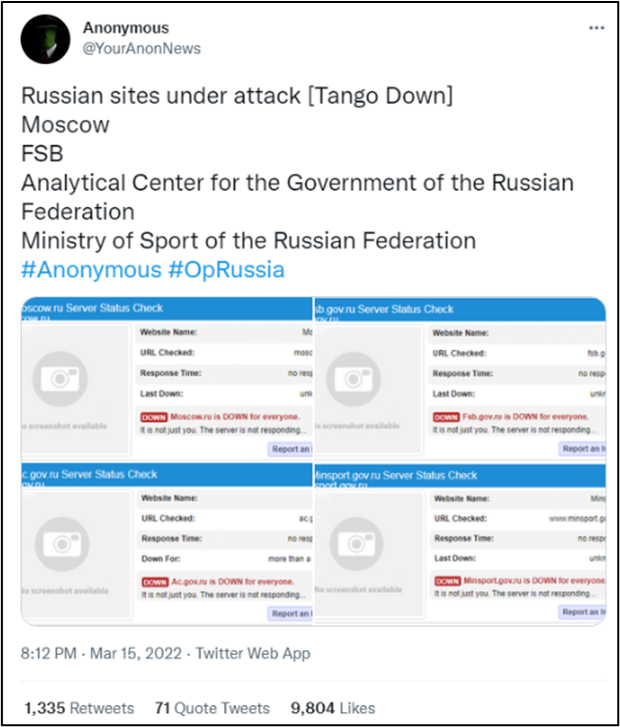
Task: Open the Moscow.ru status check image
Action: click(167, 379)
